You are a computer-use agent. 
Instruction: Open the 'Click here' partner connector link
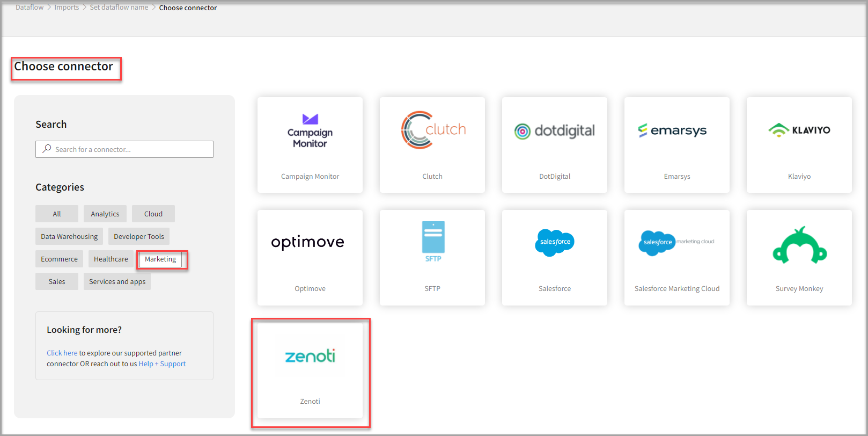(62, 353)
